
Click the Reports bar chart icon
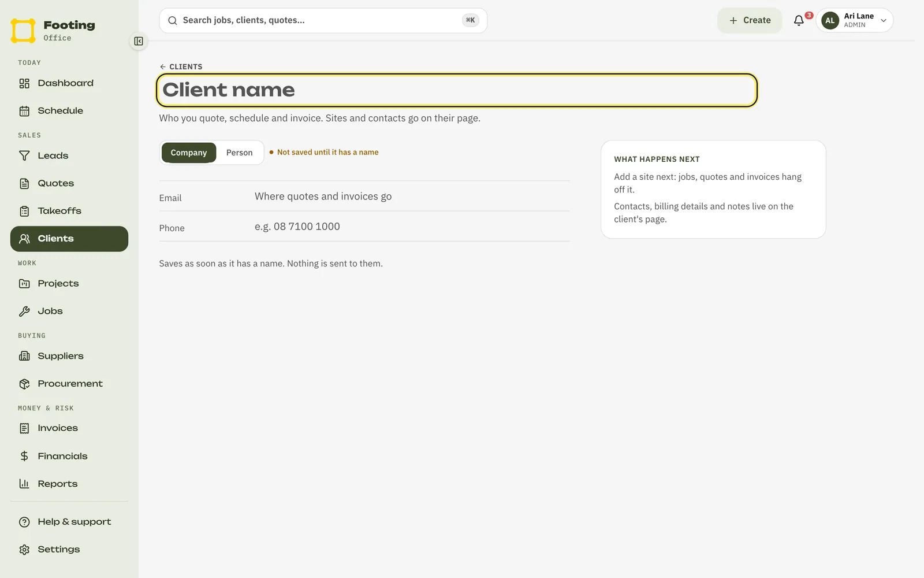(24, 484)
